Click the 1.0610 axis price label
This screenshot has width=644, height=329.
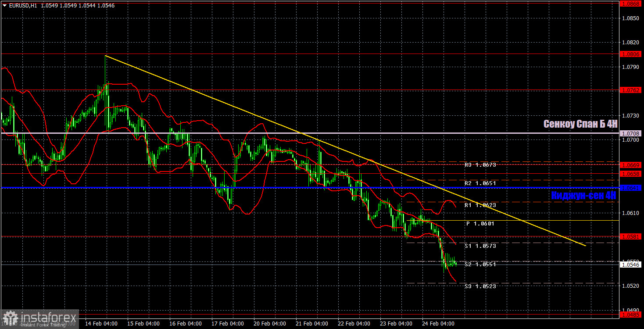pos(631,213)
